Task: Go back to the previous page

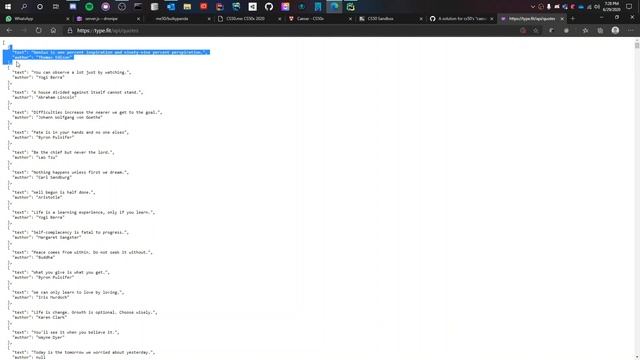Action: [x=9, y=31]
